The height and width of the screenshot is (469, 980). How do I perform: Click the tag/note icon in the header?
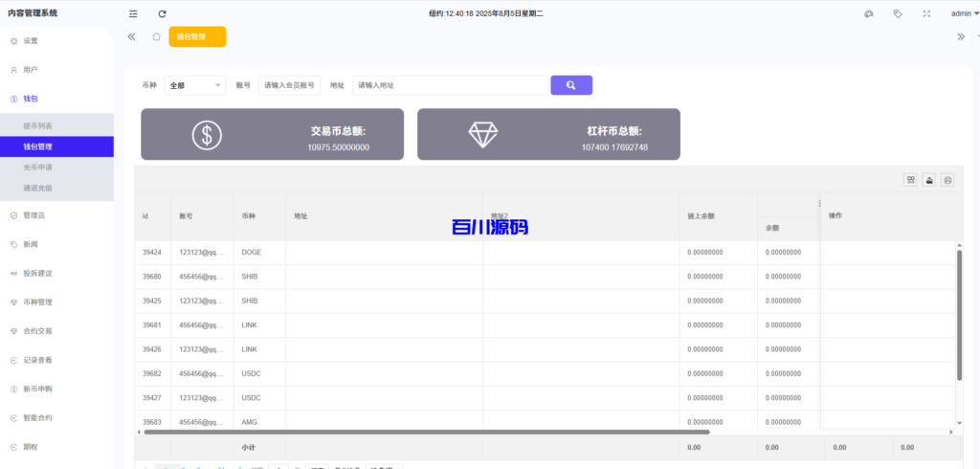pos(898,13)
